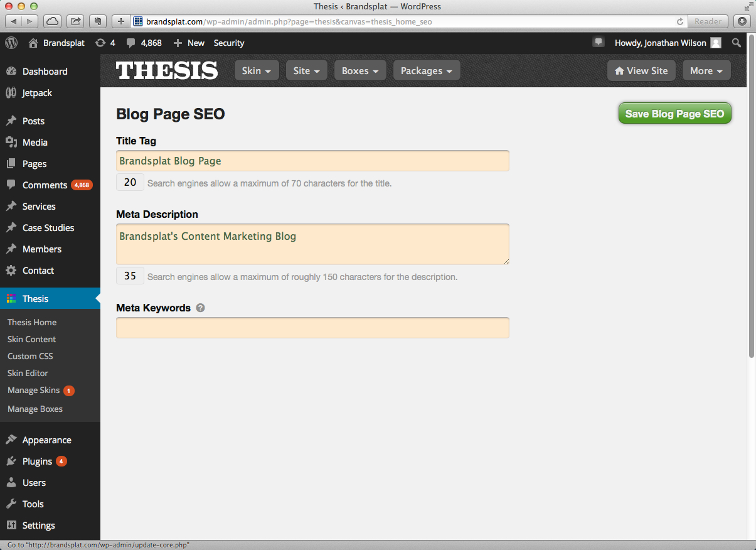
Task: Click Jonathan Wilson's avatar image
Action: (715, 43)
